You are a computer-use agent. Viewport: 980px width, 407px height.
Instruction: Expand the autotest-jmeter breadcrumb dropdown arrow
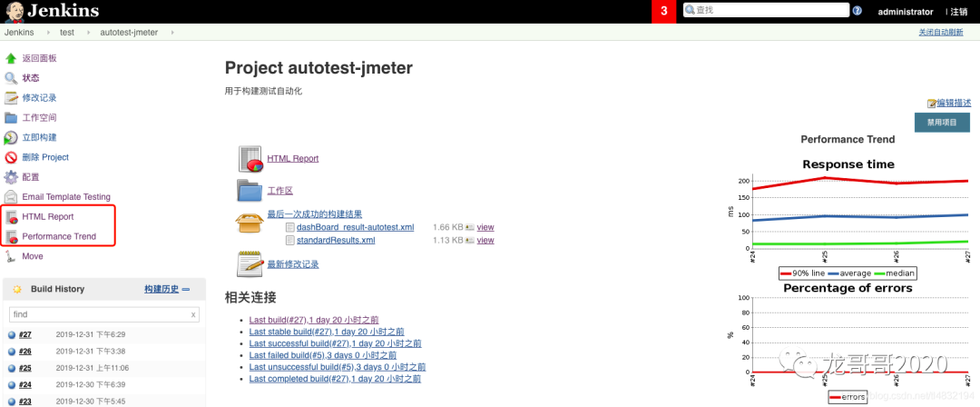pos(171,33)
